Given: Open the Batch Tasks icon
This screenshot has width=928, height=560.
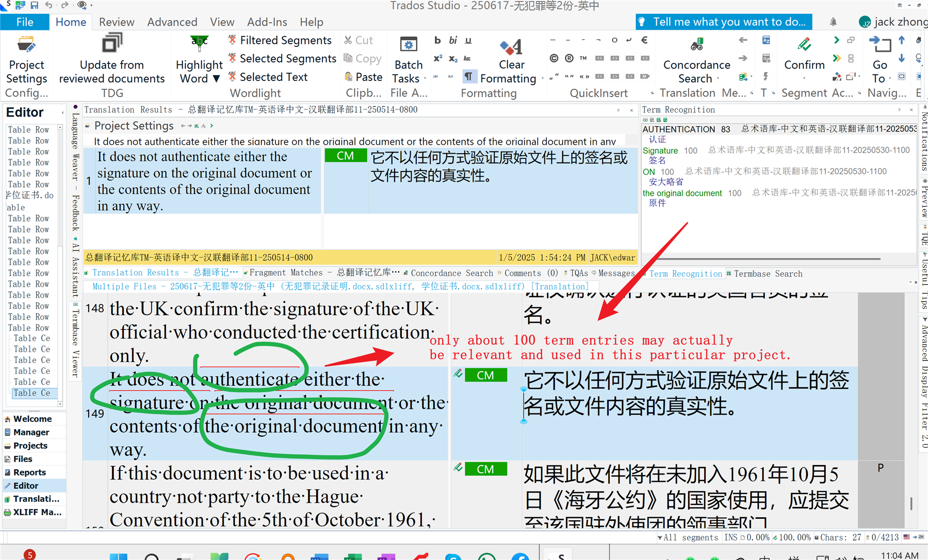Looking at the screenshot, I should pos(409,45).
